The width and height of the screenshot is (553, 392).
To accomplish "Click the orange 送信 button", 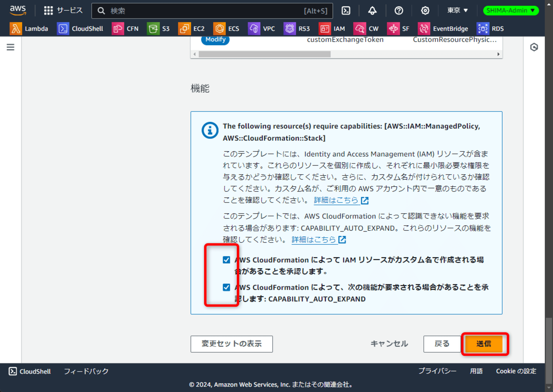I will [x=484, y=344].
